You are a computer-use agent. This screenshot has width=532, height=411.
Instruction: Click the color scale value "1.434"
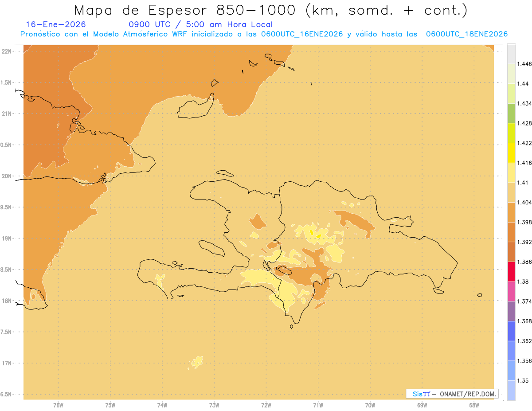pyautogui.click(x=525, y=103)
